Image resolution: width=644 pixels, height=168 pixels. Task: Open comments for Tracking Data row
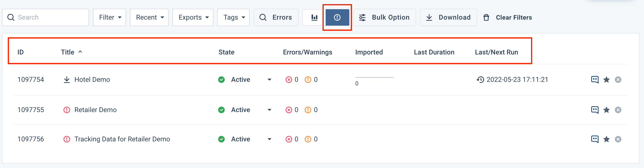[594, 139]
